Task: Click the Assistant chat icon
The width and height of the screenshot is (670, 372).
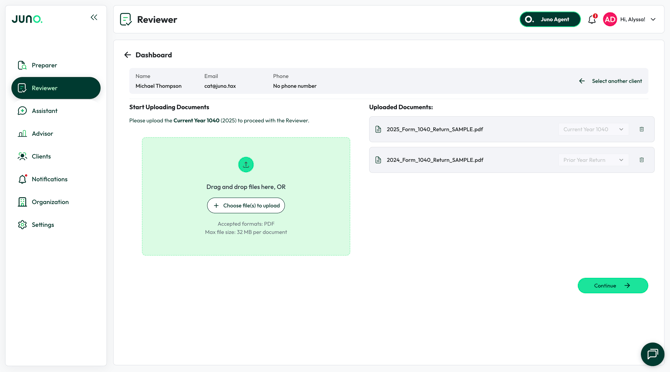Action: 22,111
